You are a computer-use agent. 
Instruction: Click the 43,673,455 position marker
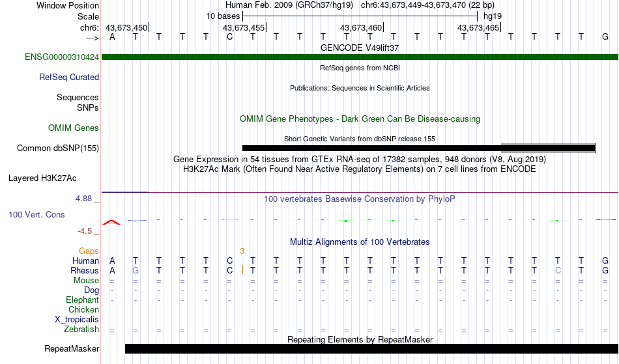point(244,28)
